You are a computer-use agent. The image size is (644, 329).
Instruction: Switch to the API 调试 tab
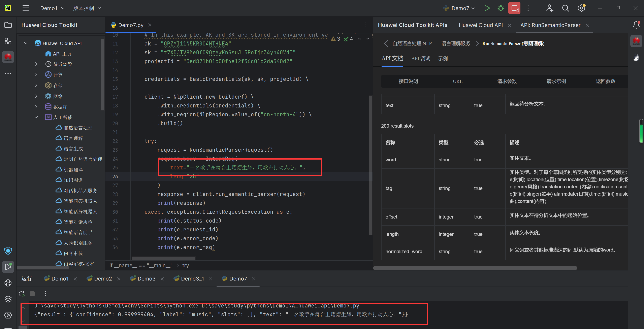click(420, 59)
